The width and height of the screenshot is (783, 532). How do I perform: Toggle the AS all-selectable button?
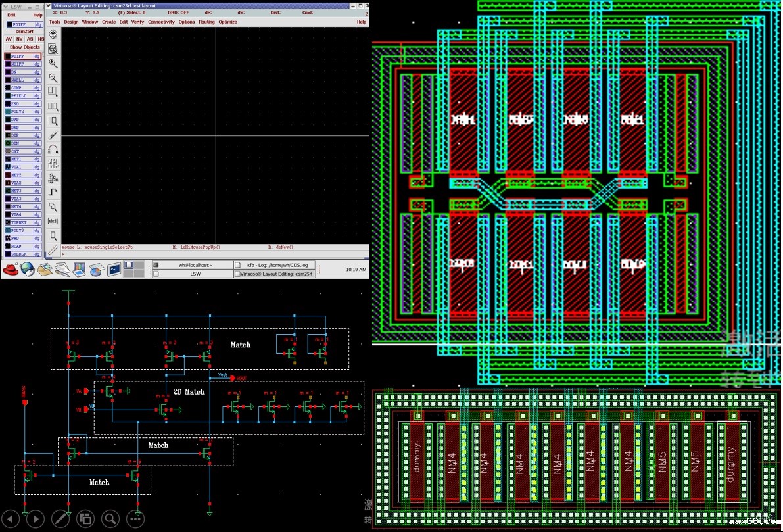tap(30, 39)
